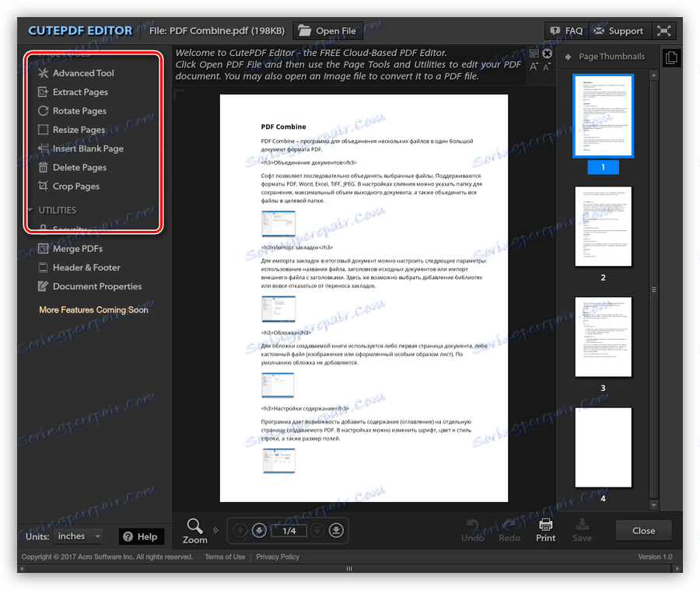
Task: Contact Support via envelope button
Action: (620, 31)
